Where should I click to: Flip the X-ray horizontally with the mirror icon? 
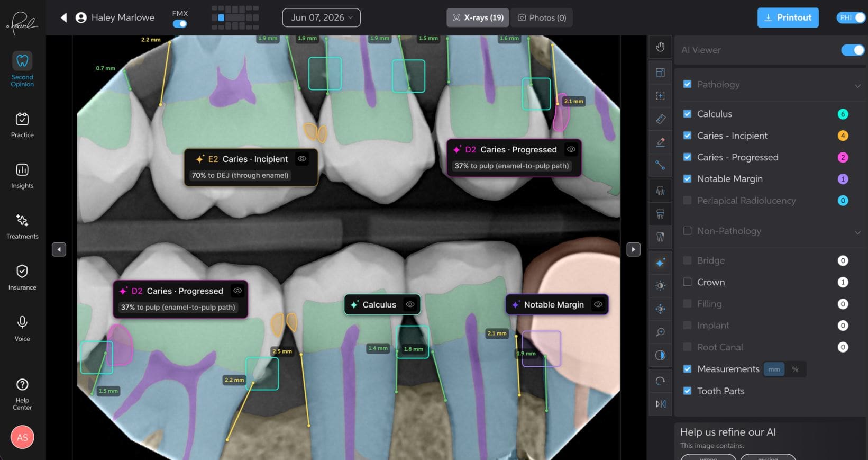coord(660,404)
